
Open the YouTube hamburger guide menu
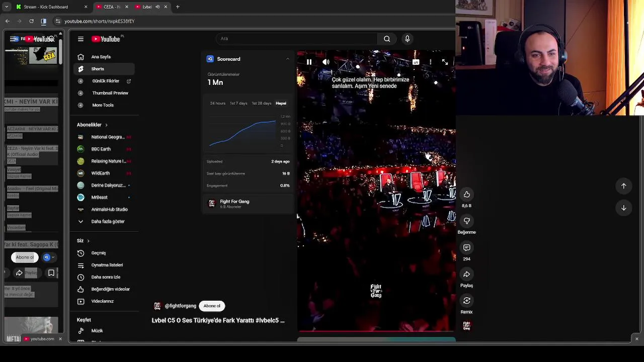pos(80,39)
